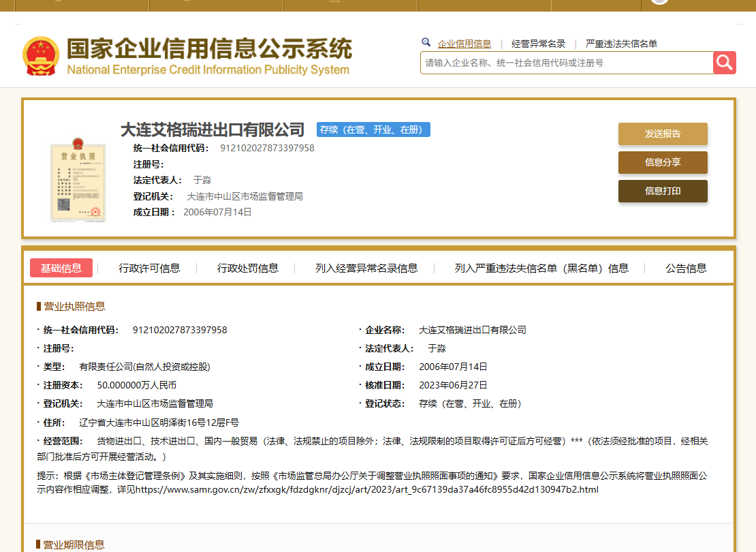The width and height of the screenshot is (756, 552).
Task: Switch to the 列入经营异常名录信息 tab
Action: click(x=366, y=268)
